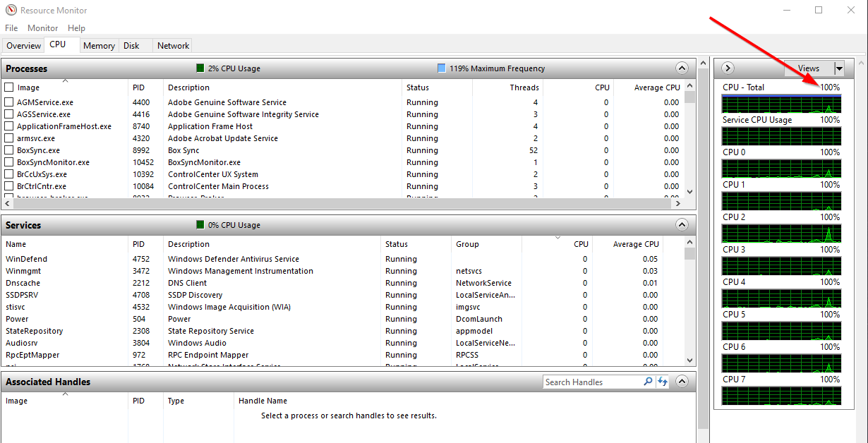
Task: Select the stisvc service row
Action: click(342, 307)
